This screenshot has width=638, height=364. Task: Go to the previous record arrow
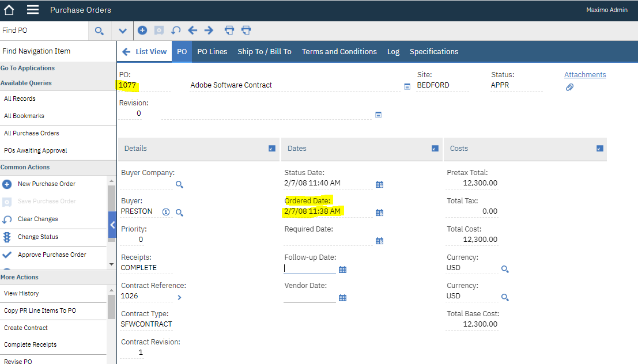coord(192,31)
